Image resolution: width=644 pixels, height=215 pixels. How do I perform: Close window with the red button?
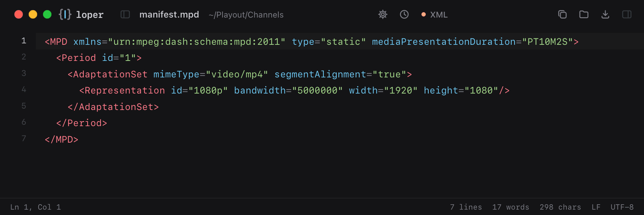point(19,14)
